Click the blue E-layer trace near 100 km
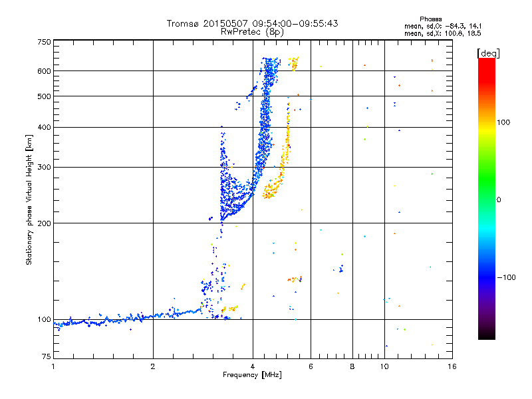Viewport: 532px width, 399px height. pyautogui.click(x=127, y=319)
